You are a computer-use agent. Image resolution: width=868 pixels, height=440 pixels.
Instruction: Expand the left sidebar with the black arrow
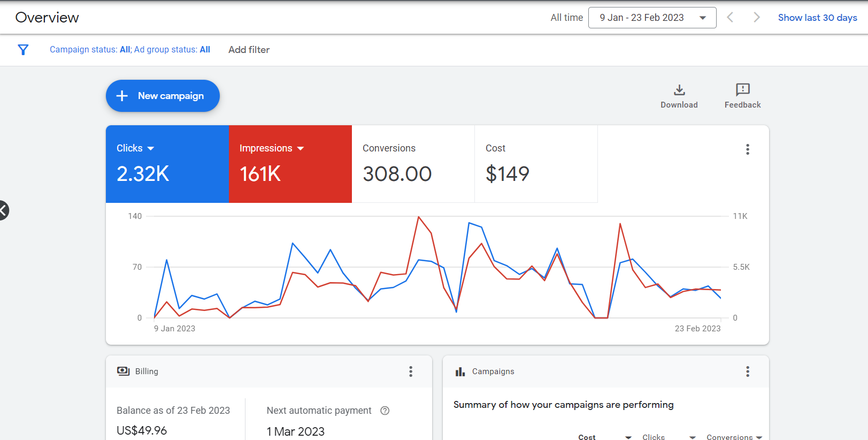tap(3, 210)
